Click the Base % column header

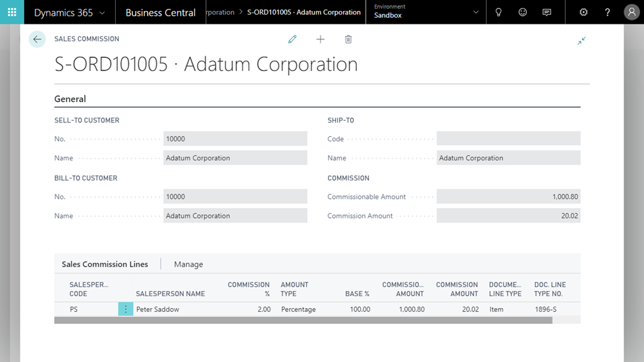click(x=357, y=294)
